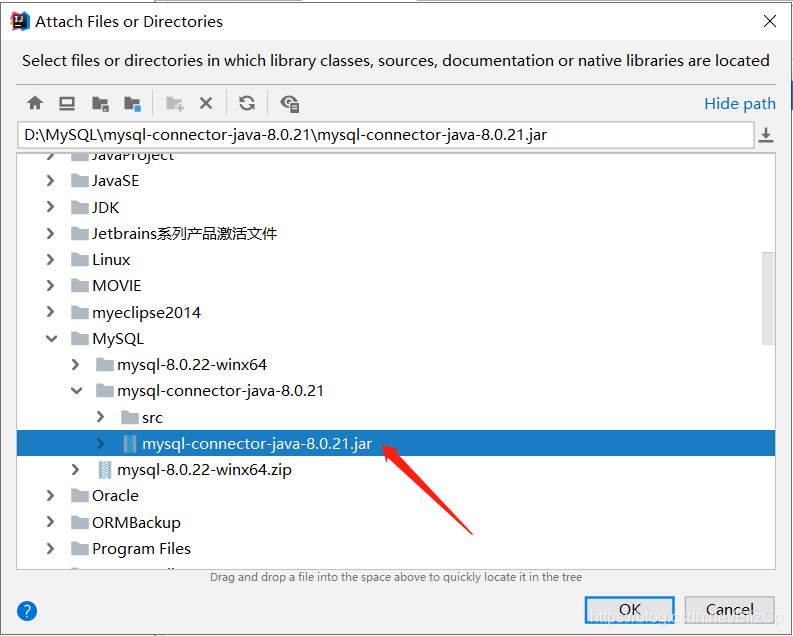
Task: Dismiss the dialog with Cancel
Action: [x=729, y=610]
